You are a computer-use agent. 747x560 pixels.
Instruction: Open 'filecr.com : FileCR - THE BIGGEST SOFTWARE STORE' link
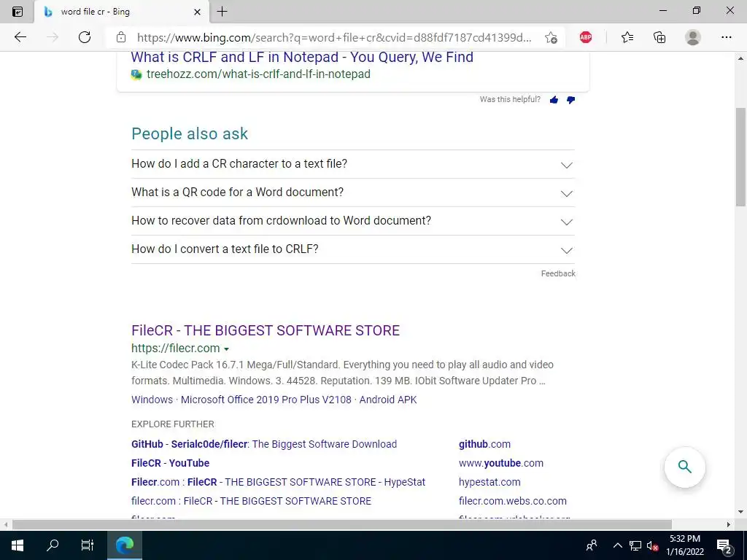point(251,502)
